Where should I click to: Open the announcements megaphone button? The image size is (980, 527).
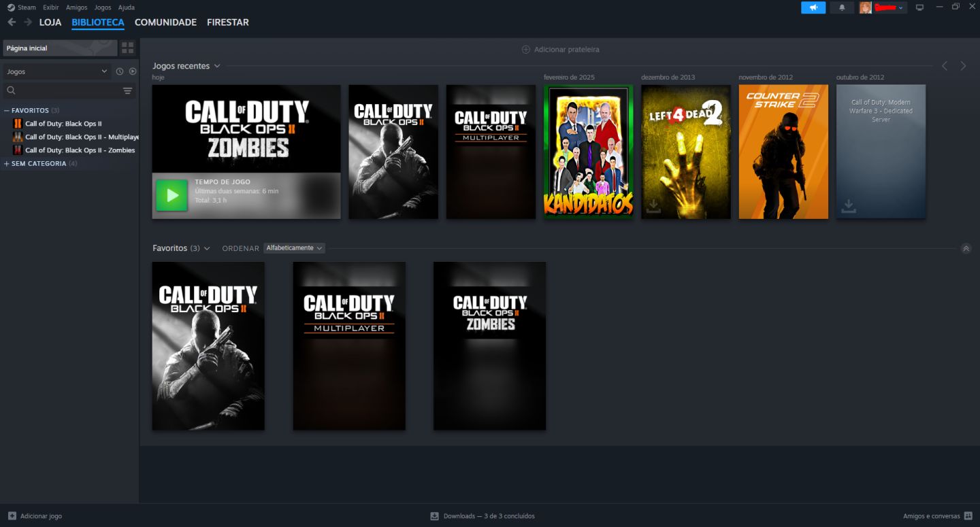[x=813, y=7]
